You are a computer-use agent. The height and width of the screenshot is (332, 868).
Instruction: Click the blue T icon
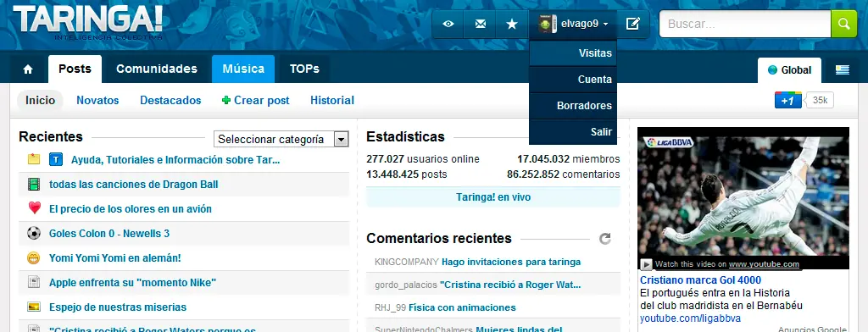pyautogui.click(x=55, y=160)
